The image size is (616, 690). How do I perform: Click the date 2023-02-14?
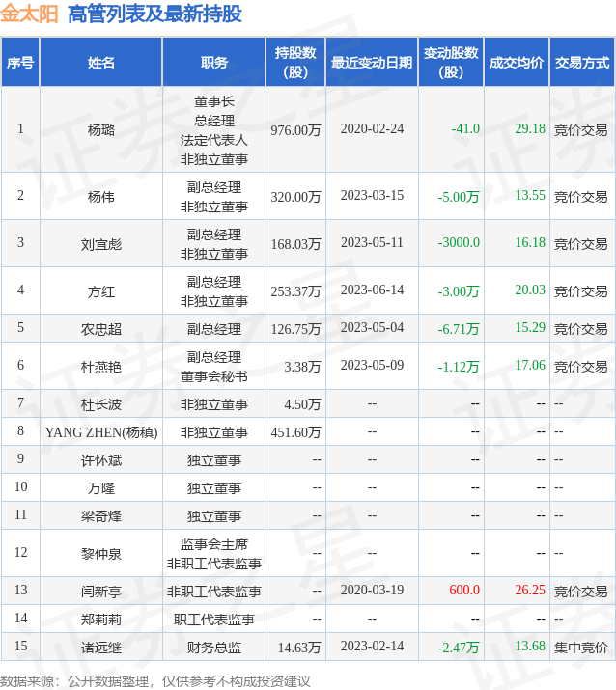372,646
